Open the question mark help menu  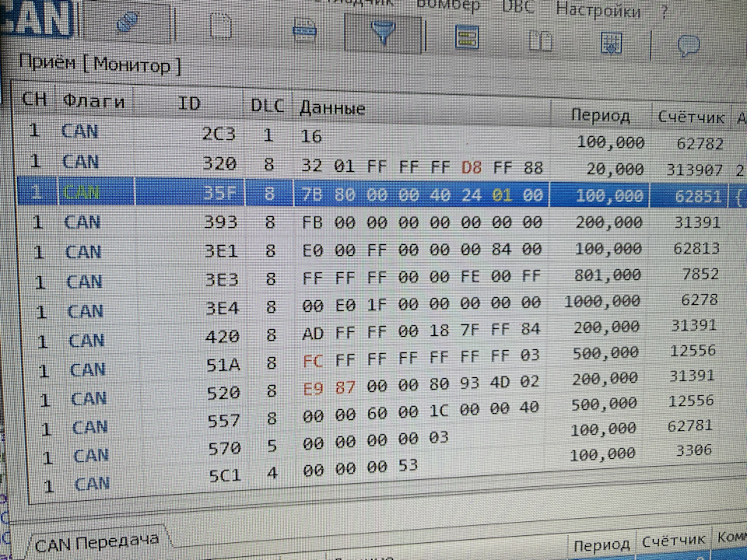665,12
